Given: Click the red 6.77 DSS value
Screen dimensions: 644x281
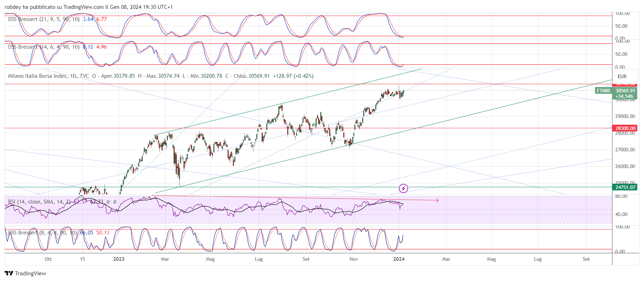Looking at the screenshot, I should pyautogui.click(x=102, y=19).
